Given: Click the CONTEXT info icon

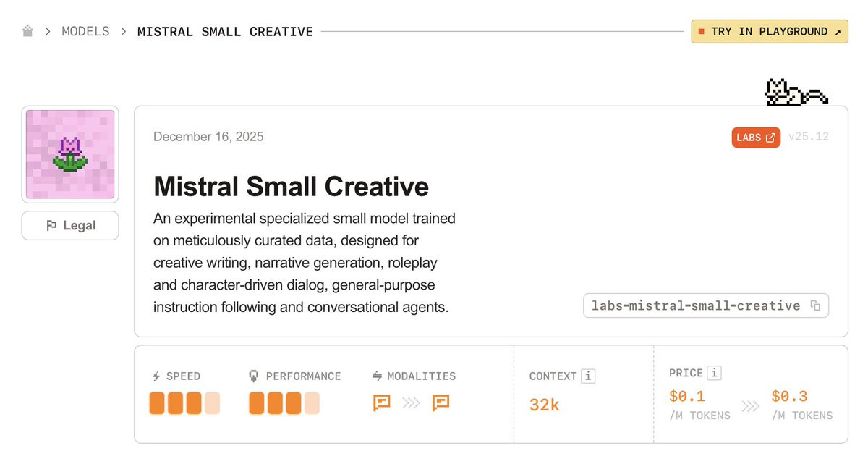Looking at the screenshot, I should point(588,376).
